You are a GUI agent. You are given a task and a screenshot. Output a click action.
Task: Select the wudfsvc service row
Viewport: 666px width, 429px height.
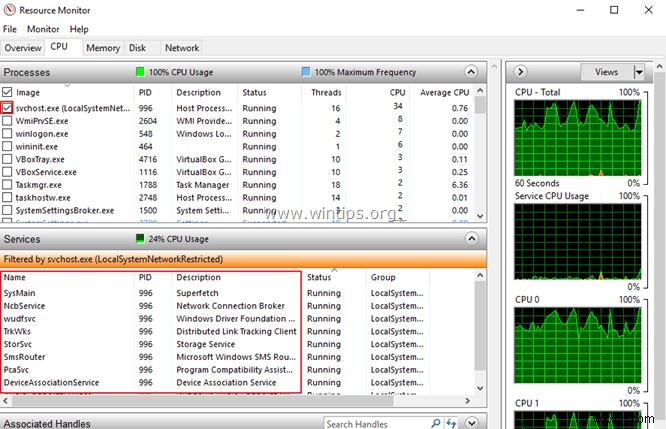pos(215,319)
